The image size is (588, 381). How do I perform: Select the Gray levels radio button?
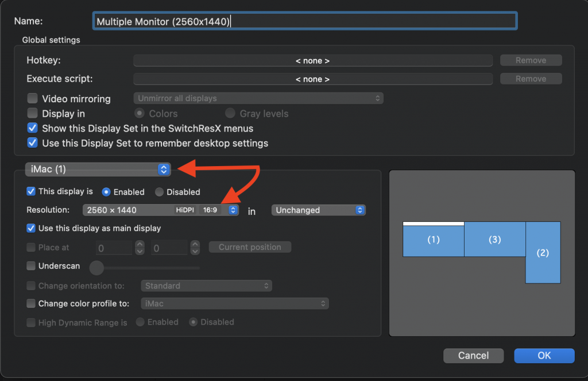[230, 113]
